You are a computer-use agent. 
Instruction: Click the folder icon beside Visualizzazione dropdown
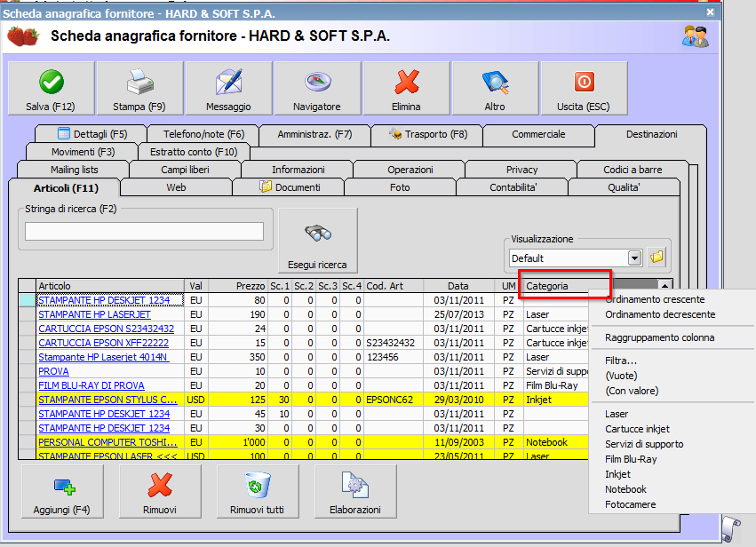657,258
